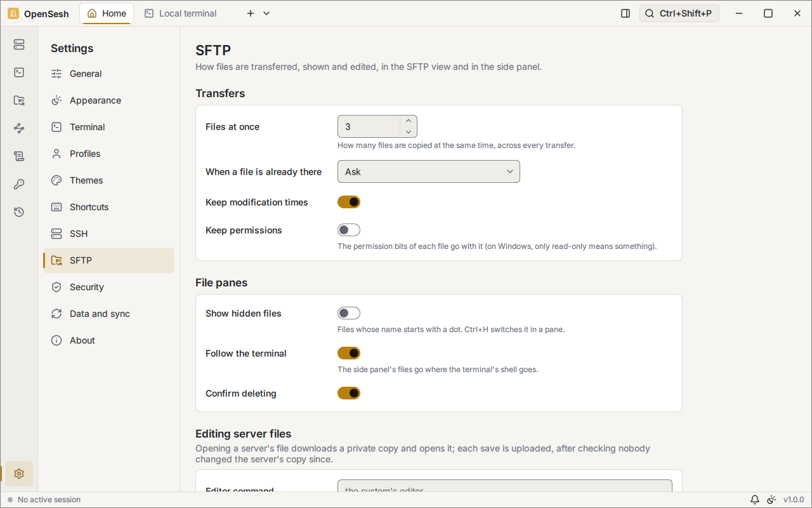The image size is (812, 508).
Task: Open the Ctrl+Shift+P command search
Action: click(x=679, y=13)
